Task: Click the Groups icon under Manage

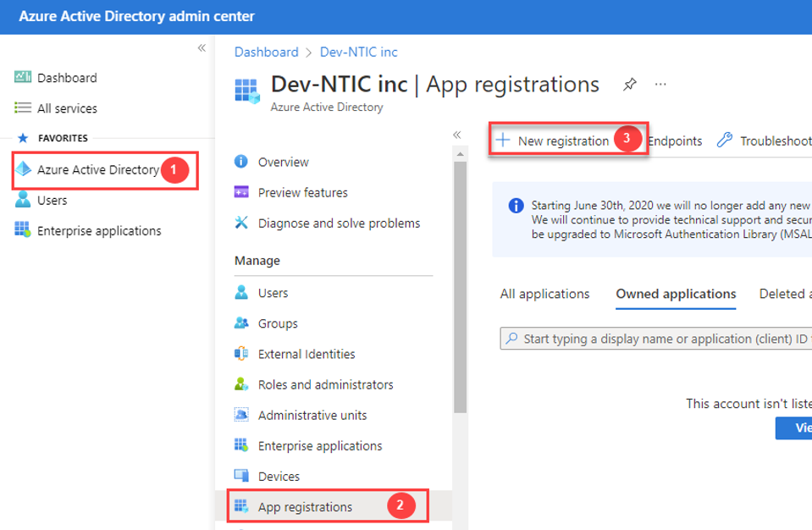Action: point(241,323)
